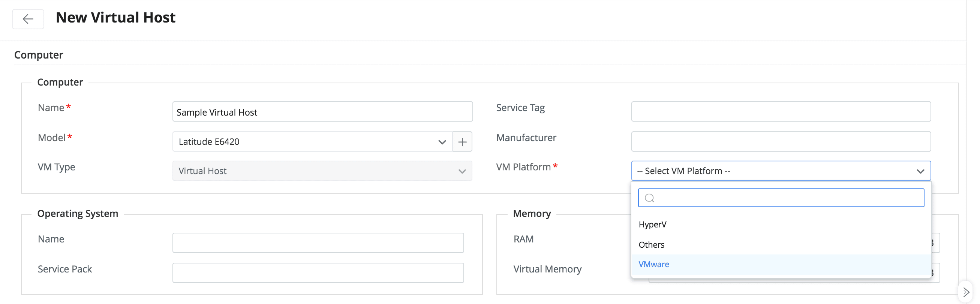Click the Model dropdown chevron arrow
The image size is (980, 304).
442,142
